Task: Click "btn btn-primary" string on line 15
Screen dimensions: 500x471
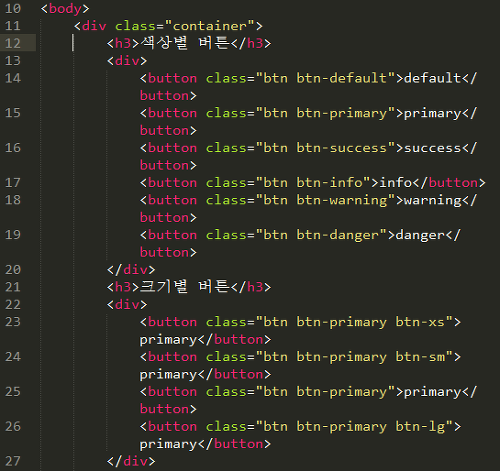Action: [325, 113]
